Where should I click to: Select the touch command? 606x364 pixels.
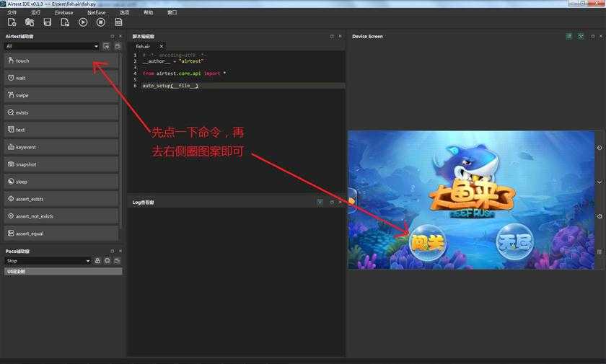(61, 61)
